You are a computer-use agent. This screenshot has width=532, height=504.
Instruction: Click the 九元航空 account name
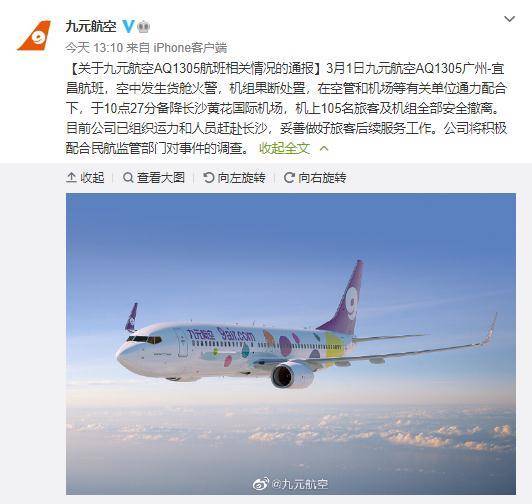91,26
